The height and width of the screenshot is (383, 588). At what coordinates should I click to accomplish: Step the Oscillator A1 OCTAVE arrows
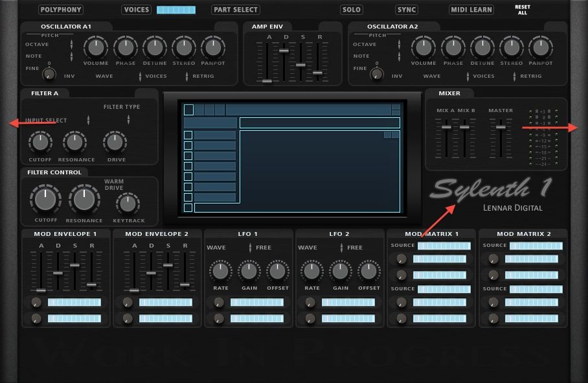(x=71, y=44)
